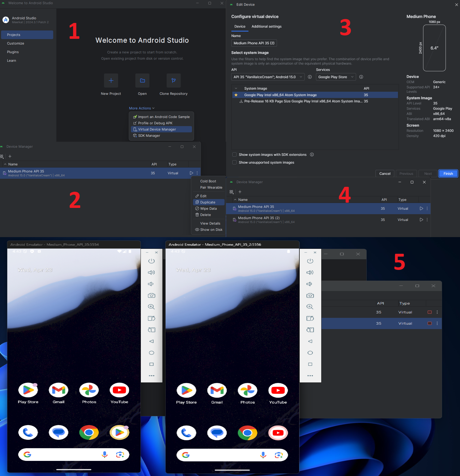This screenshot has height=476, width=460.
Task: Click volume down on first emulator toolbar
Action: pyautogui.click(x=151, y=284)
